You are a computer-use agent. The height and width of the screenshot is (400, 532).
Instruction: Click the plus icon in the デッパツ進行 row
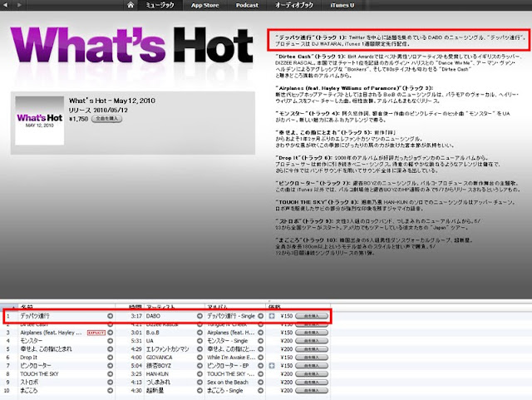point(272,316)
